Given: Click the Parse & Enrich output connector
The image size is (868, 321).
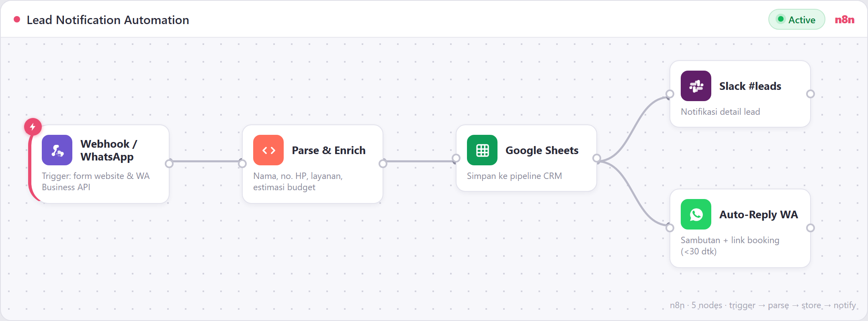Looking at the screenshot, I should tap(383, 164).
